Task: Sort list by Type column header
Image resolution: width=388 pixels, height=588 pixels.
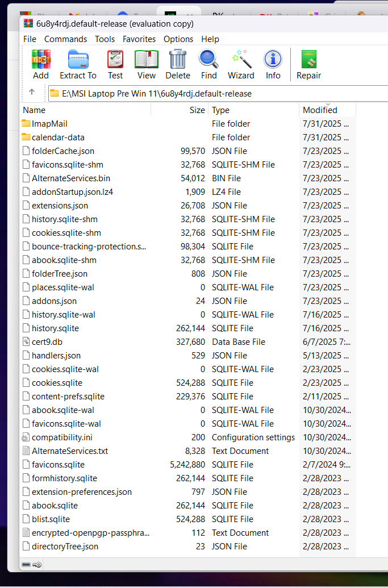Action: click(253, 110)
